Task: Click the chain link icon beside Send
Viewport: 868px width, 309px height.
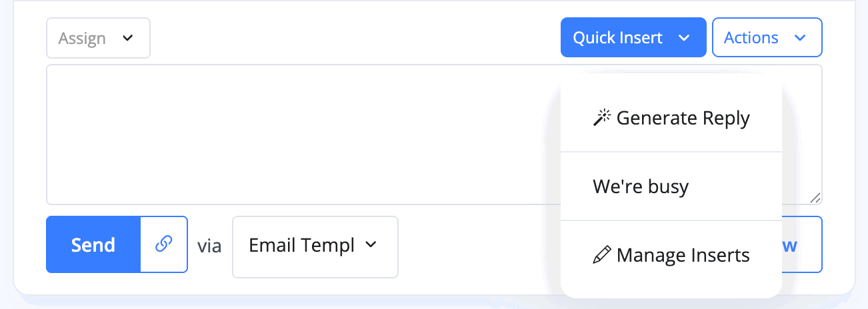Action: tap(163, 244)
